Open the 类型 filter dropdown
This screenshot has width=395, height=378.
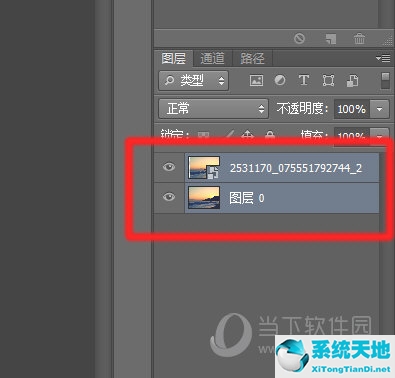pyautogui.click(x=194, y=80)
